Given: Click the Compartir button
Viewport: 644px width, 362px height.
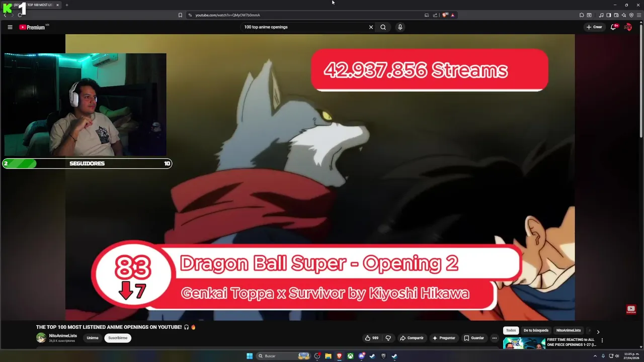Looking at the screenshot, I should [412, 338].
